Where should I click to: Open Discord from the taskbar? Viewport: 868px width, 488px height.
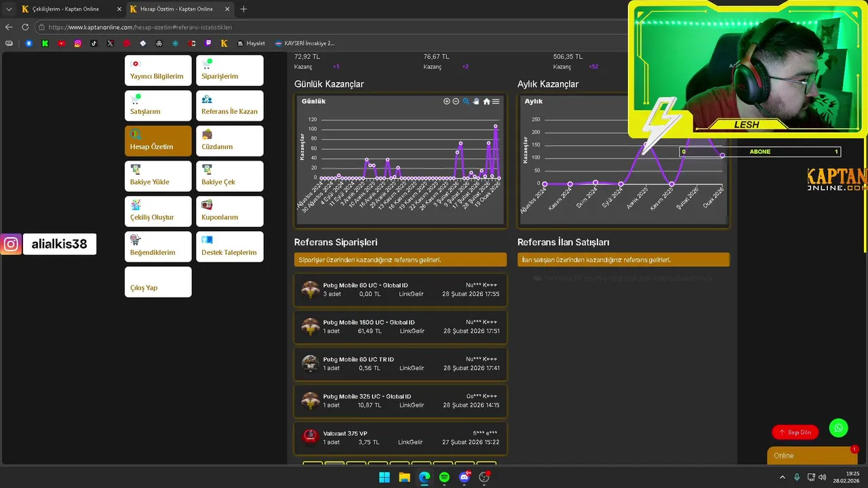tap(465, 477)
